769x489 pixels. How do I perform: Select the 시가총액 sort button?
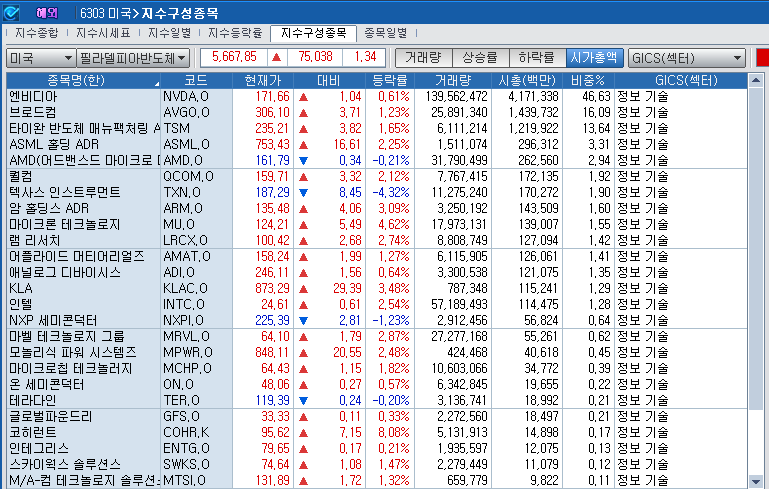pos(594,58)
